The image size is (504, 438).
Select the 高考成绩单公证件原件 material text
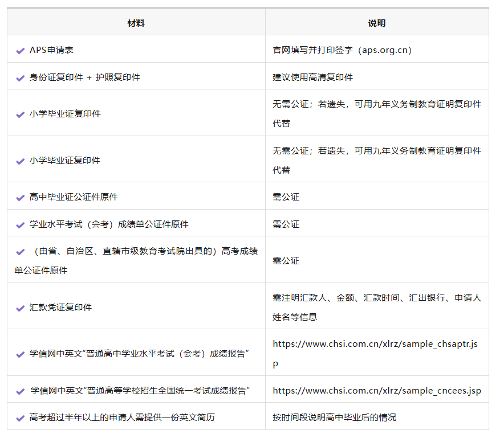[x=136, y=260]
